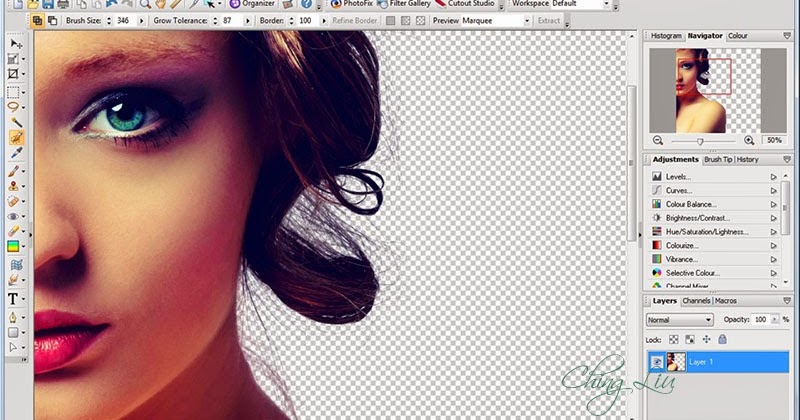Image resolution: width=800 pixels, height=420 pixels.
Task: Select the Paintbrush tool
Action: (x=14, y=171)
